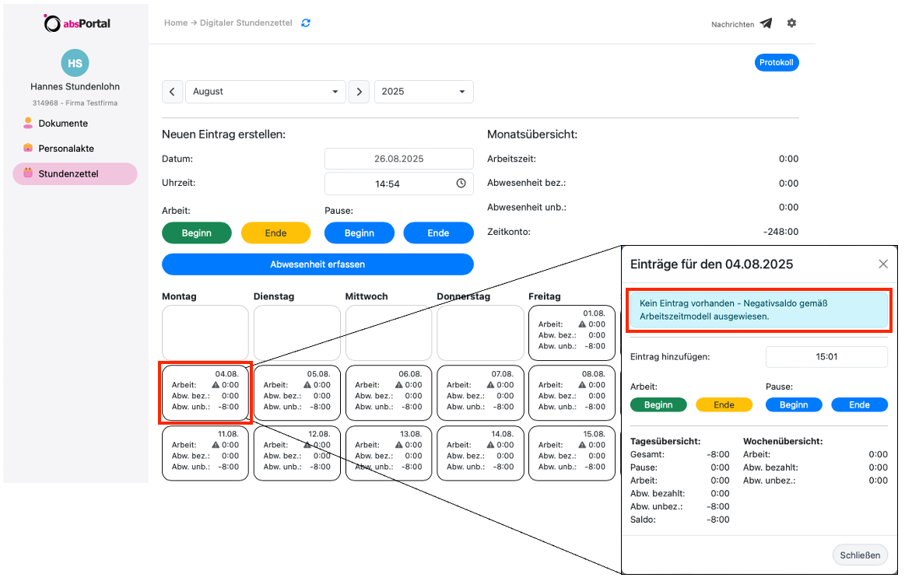The image size is (905, 588).
Task: Open Personalakte in the sidebar
Action: pos(65,149)
